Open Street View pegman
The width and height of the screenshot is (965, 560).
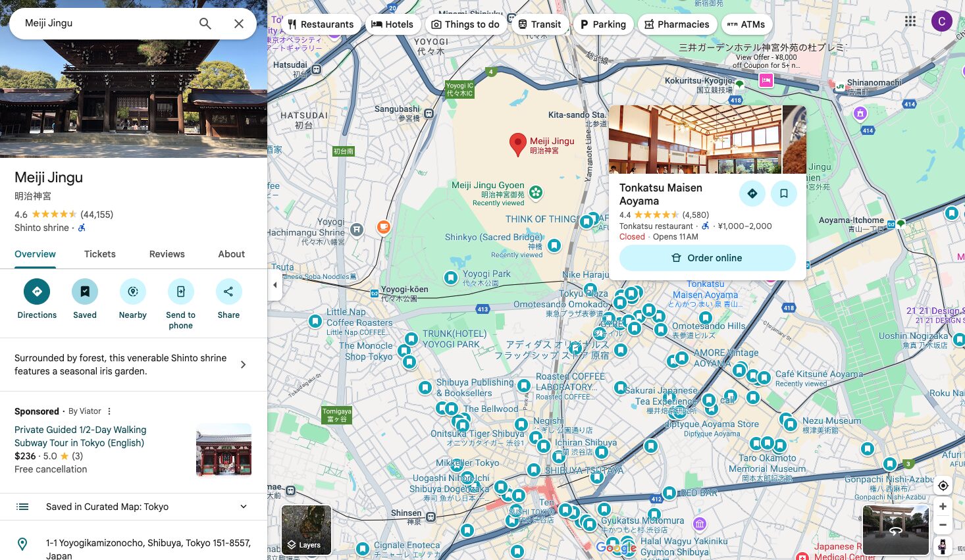pyautogui.click(x=943, y=546)
